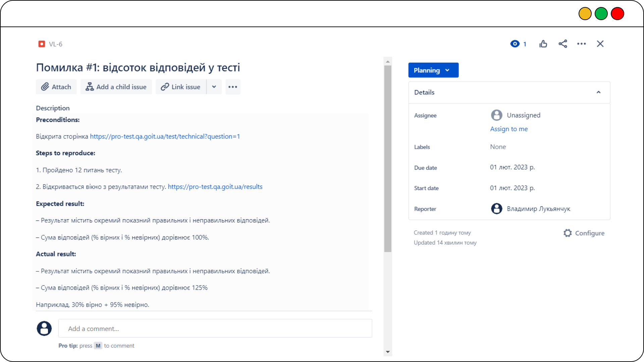Click the 'Created 1 годину тому' text
Image resolution: width=644 pixels, height=362 pixels.
point(442,233)
